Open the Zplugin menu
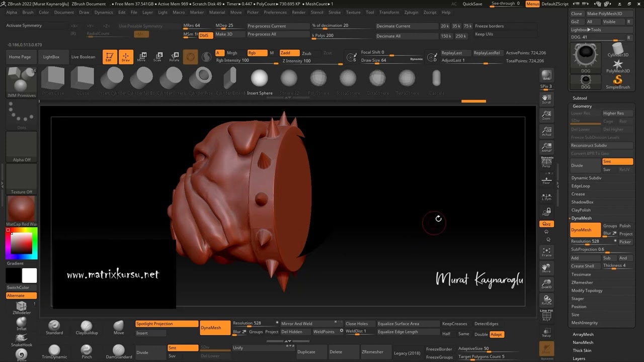 412,12
